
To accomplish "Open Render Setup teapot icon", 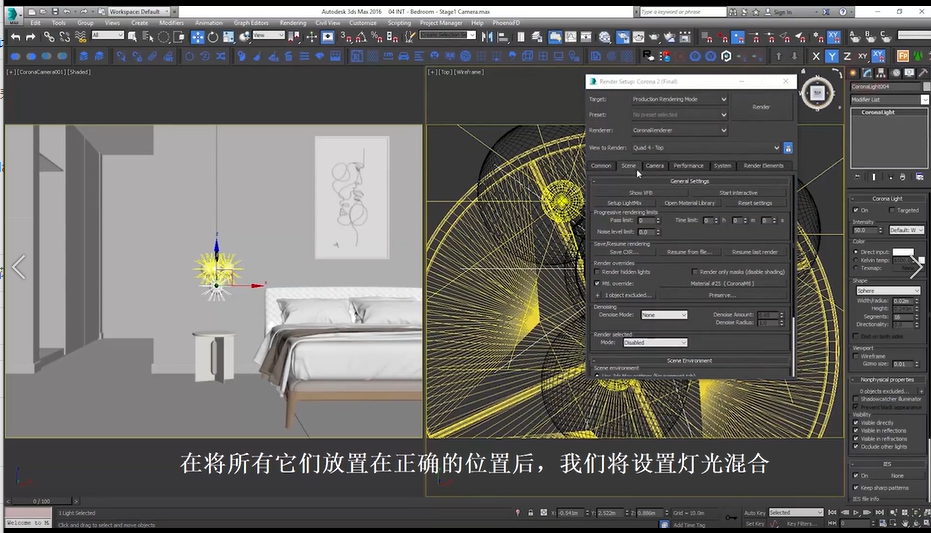I will coord(622,37).
